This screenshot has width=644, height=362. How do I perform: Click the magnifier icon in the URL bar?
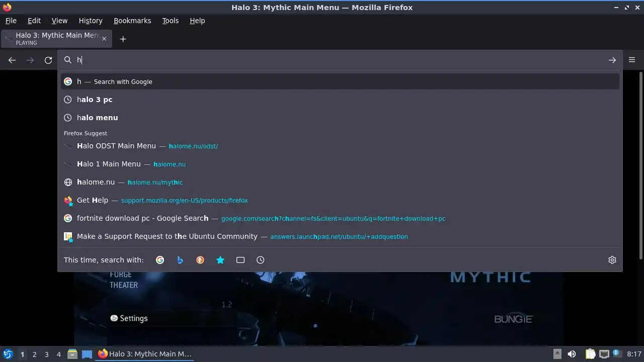(x=68, y=60)
